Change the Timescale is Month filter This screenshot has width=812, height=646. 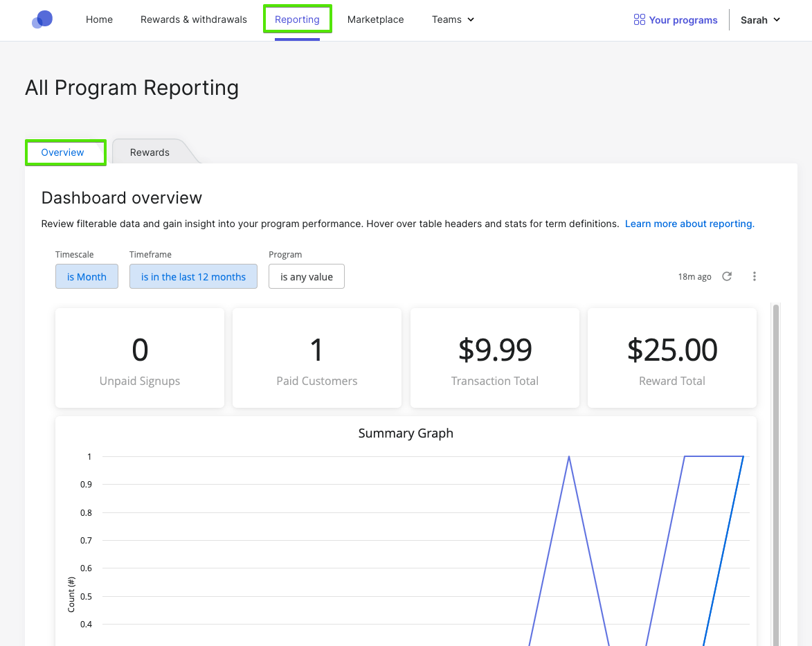pyautogui.click(x=87, y=277)
